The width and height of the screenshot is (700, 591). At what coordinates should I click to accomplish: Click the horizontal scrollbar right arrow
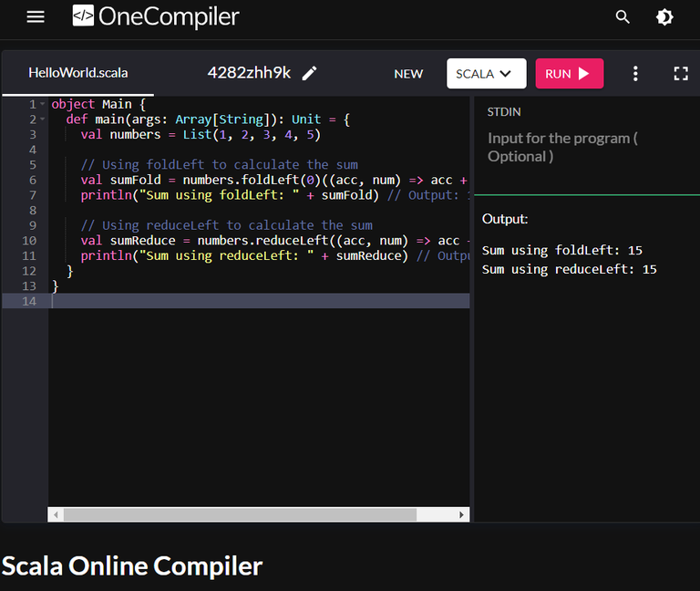click(461, 514)
